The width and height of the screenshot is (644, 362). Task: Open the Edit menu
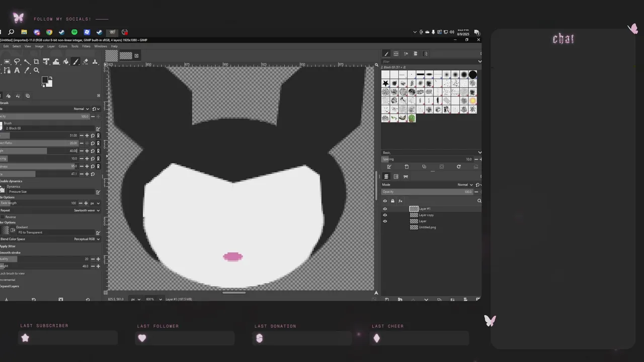pyautogui.click(x=6, y=46)
